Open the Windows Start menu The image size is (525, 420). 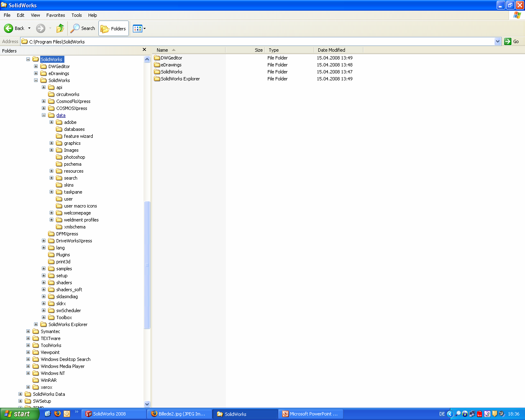point(20,414)
